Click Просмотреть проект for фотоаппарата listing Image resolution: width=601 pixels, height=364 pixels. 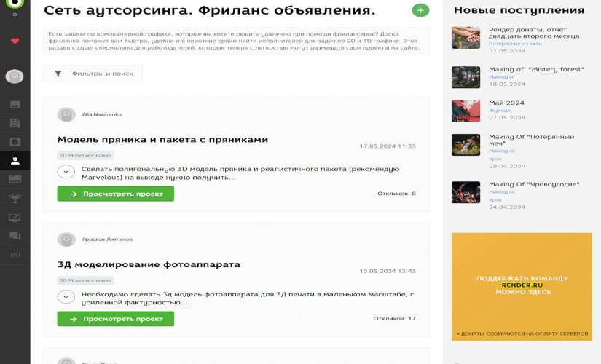click(115, 319)
